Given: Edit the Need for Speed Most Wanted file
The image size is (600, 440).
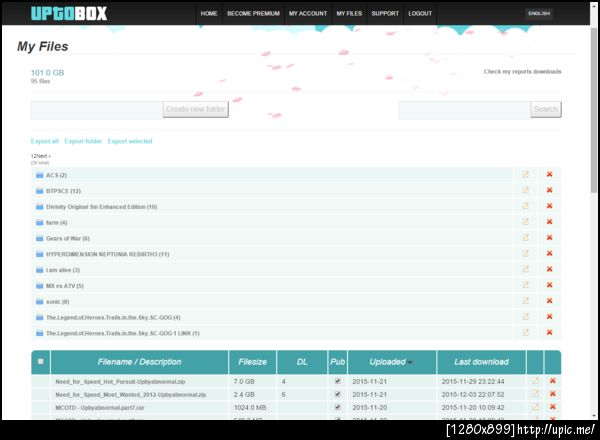Looking at the screenshot, I should point(535,394).
